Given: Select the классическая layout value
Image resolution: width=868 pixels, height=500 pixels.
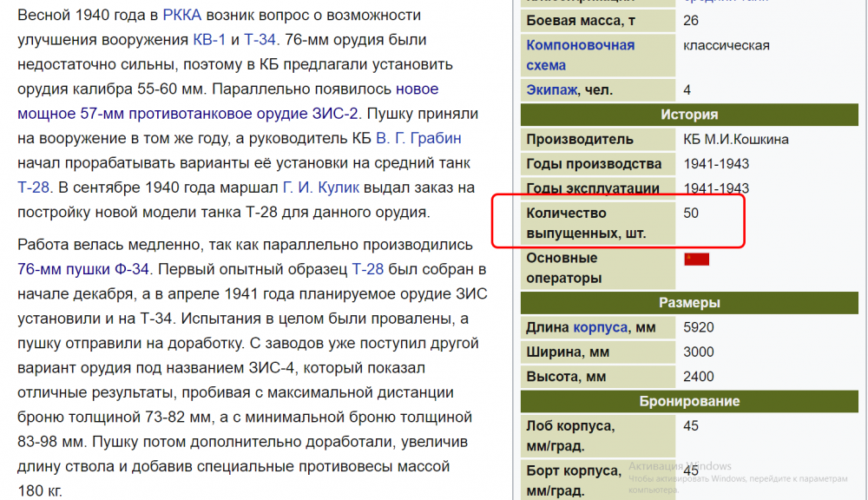Looking at the screenshot, I should coord(727,45).
